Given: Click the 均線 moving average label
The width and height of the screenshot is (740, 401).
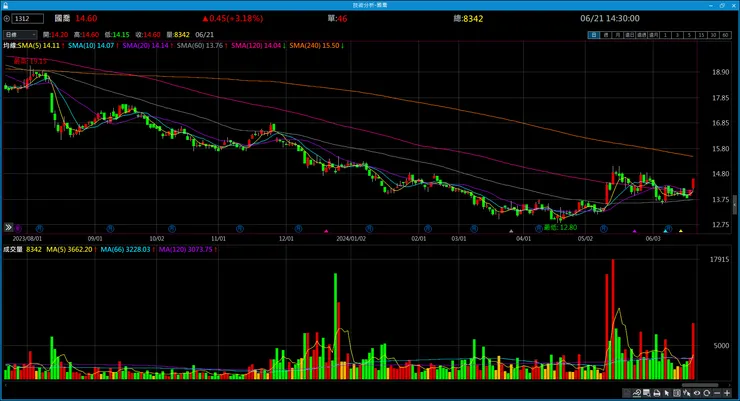Looking at the screenshot, I should coord(10,45).
